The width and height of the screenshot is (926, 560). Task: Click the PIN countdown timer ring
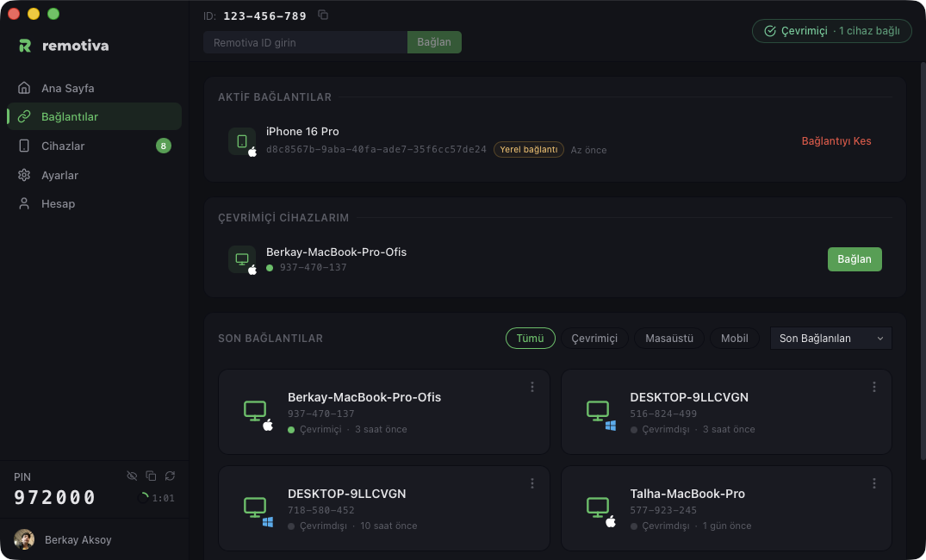tap(143, 498)
